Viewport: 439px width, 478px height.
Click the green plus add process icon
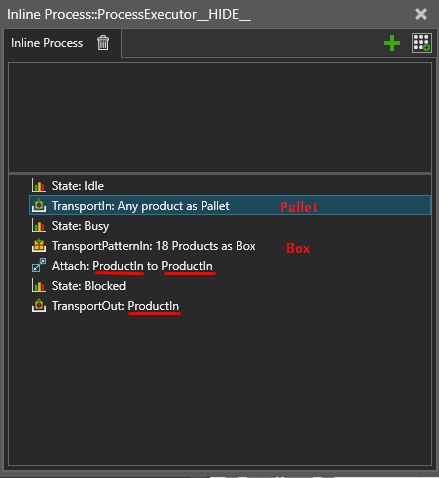click(x=392, y=43)
